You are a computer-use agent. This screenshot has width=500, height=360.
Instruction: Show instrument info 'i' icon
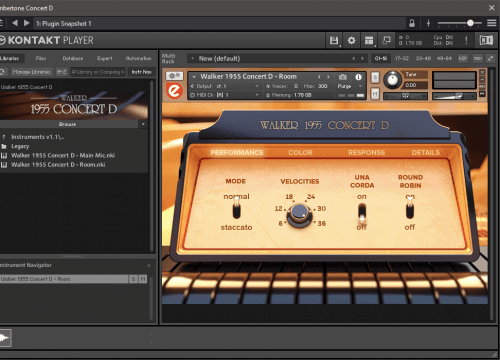358,77
